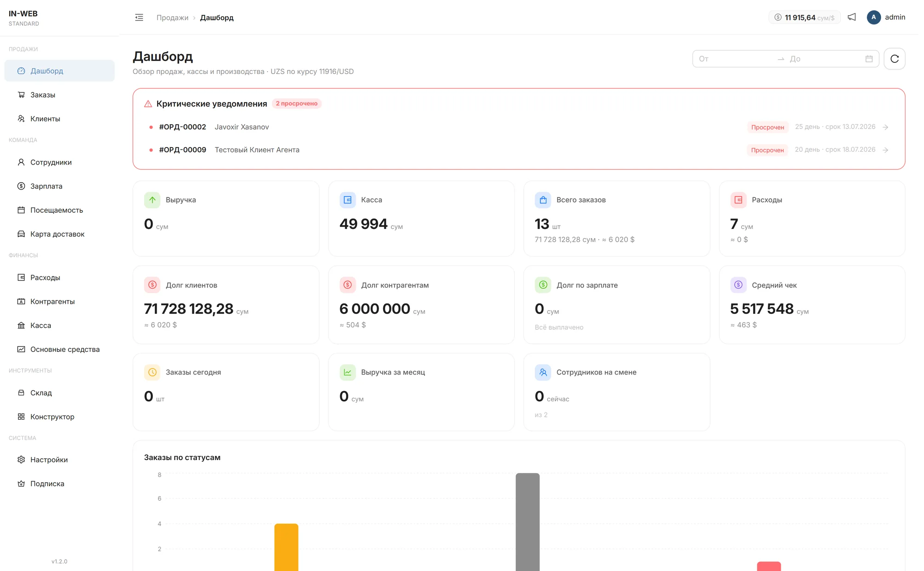The image size is (924, 571).
Task: Click the Средний чек purple icon
Action: click(738, 285)
